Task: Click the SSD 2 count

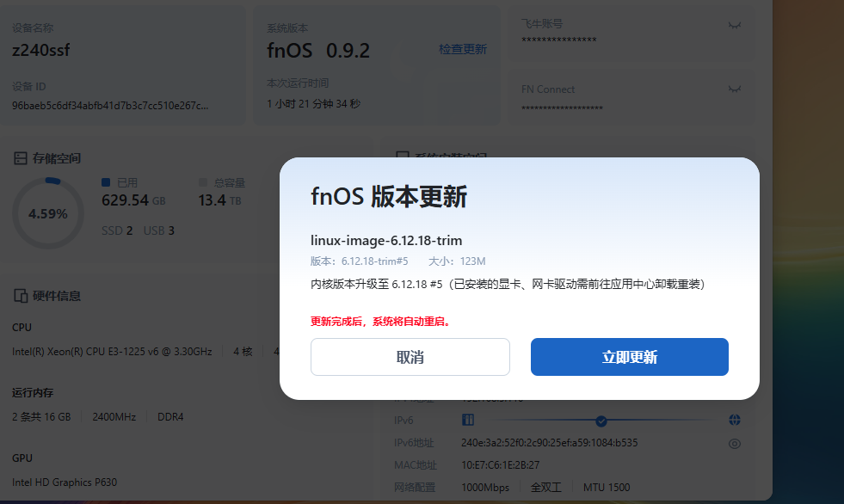Action: [117, 230]
